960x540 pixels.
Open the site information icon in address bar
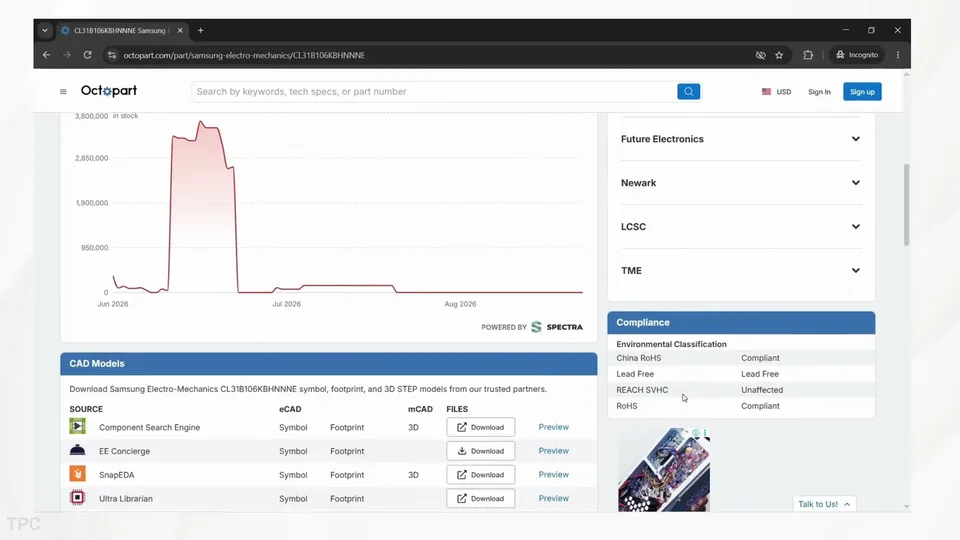111,55
